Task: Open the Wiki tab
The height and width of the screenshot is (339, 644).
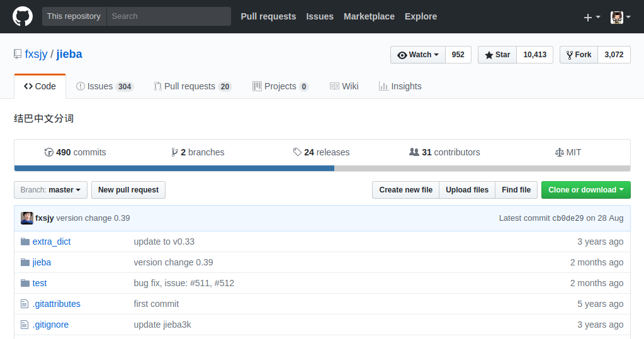Action: [344, 86]
